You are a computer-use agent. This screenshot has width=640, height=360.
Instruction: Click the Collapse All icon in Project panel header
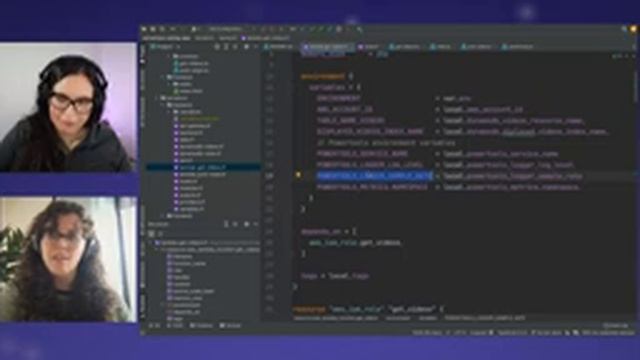[x=236, y=47]
